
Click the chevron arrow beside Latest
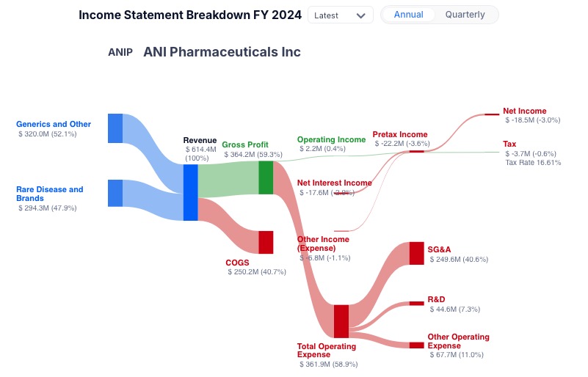click(x=360, y=15)
